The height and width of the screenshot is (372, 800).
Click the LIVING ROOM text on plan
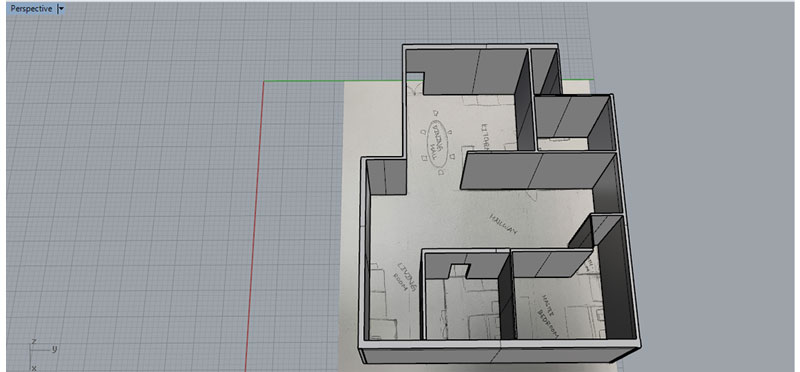[x=408, y=278]
